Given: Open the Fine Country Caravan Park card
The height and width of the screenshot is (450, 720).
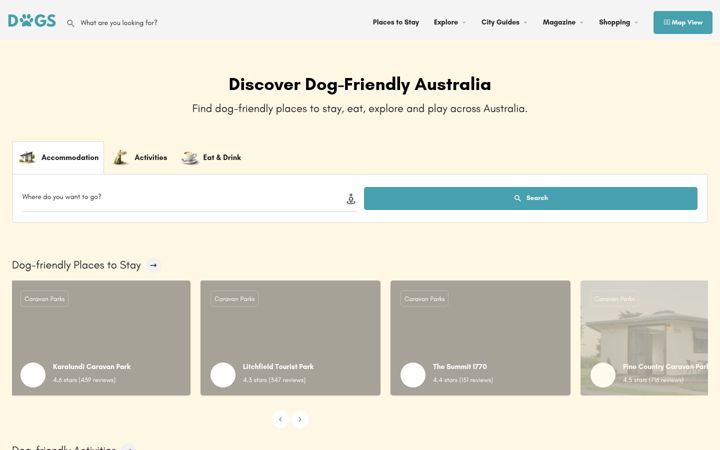Looking at the screenshot, I should [x=644, y=338].
